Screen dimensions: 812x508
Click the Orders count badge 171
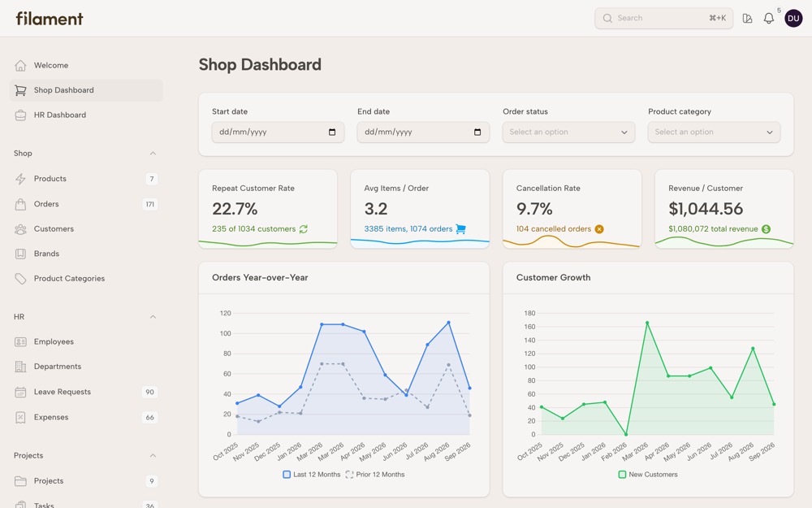click(x=149, y=204)
